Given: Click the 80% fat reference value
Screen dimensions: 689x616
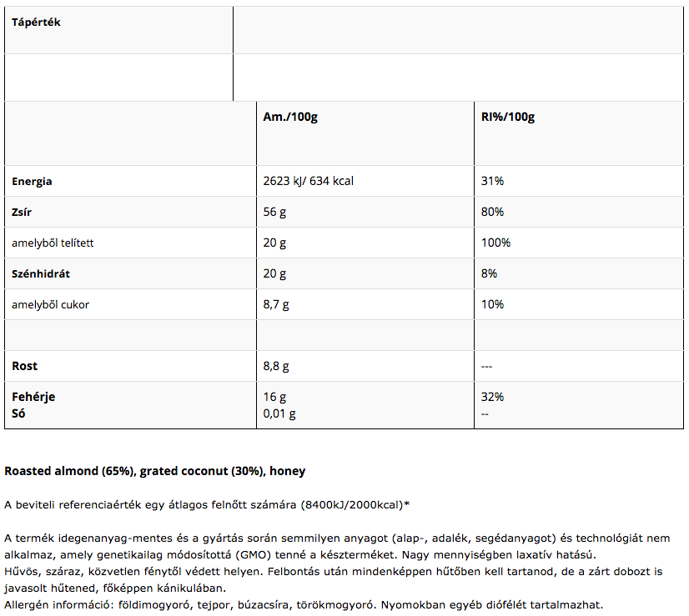Looking at the screenshot, I should click(492, 212).
